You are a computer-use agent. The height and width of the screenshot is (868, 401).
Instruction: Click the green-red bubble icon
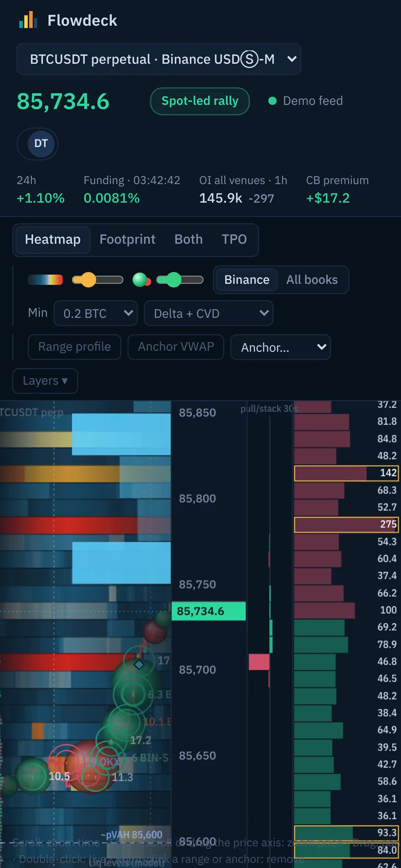click(141, 280)
